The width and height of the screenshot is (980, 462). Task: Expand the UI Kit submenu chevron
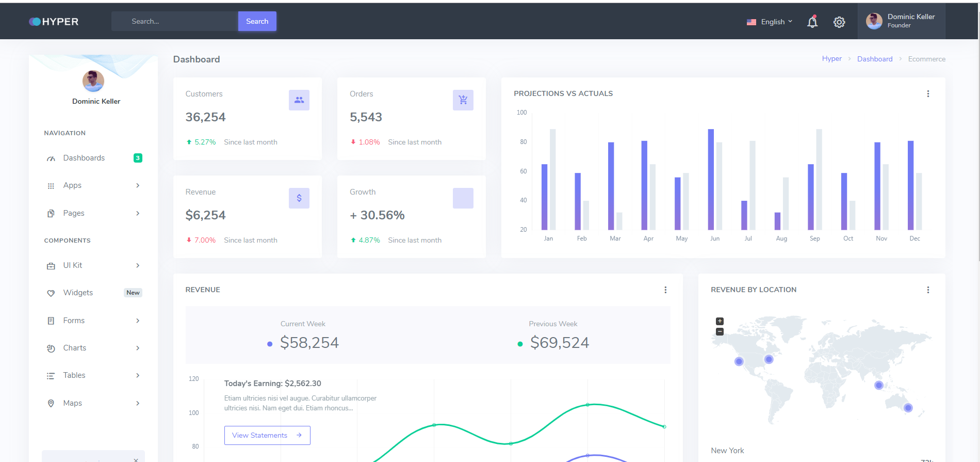coord(138,265)
